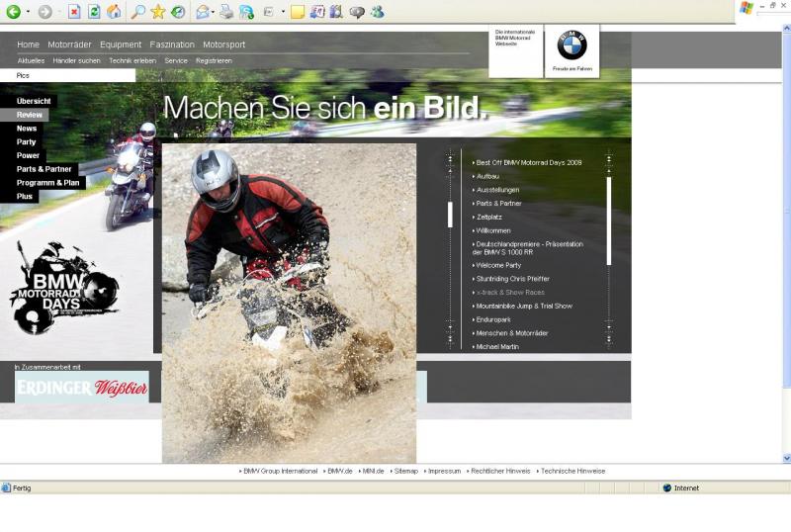Click the BMW Group International footer link
Screen dimensions: 791x532
(x=280, y=471)
